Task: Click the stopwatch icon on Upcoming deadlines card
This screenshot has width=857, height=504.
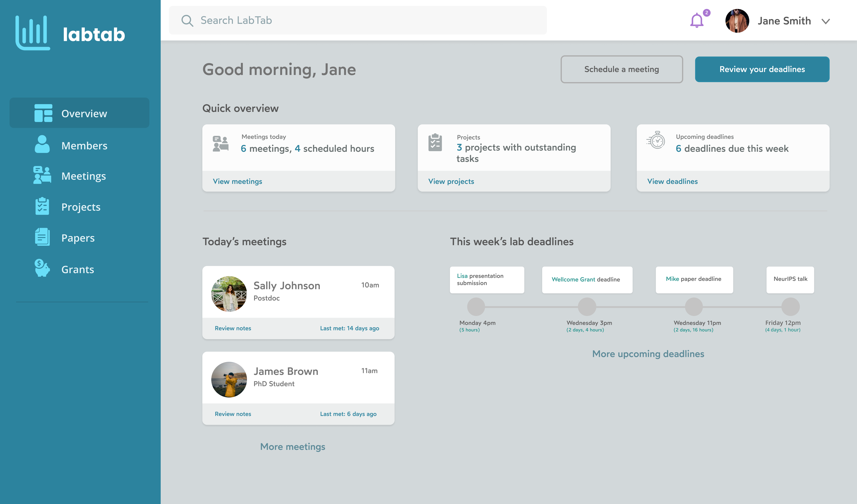Action: point(656,140)
